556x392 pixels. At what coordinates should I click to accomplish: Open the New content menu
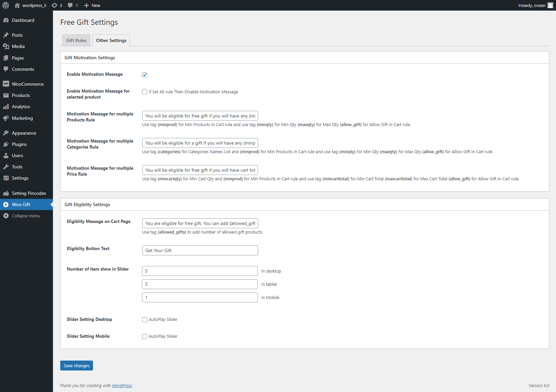click(92, 5)
